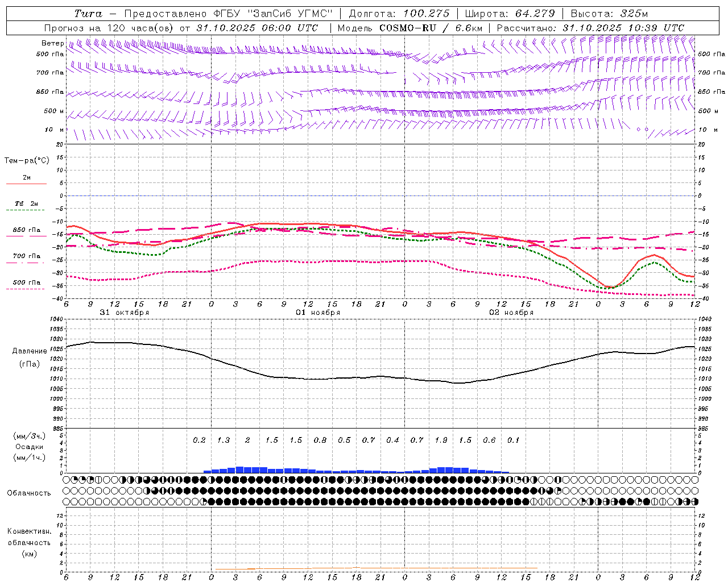
Task: Click the "Модель COSMO-RU / 6.6км" label
Action: point(409,28)
